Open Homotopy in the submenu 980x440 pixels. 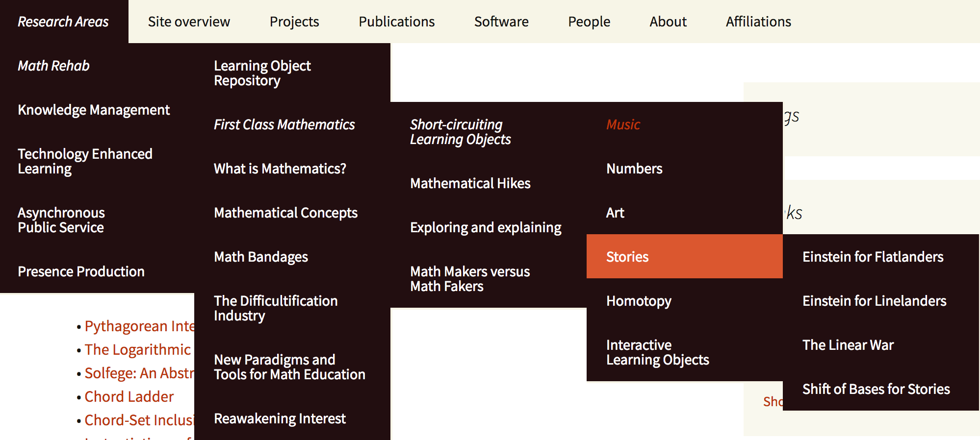pos(639,301)
